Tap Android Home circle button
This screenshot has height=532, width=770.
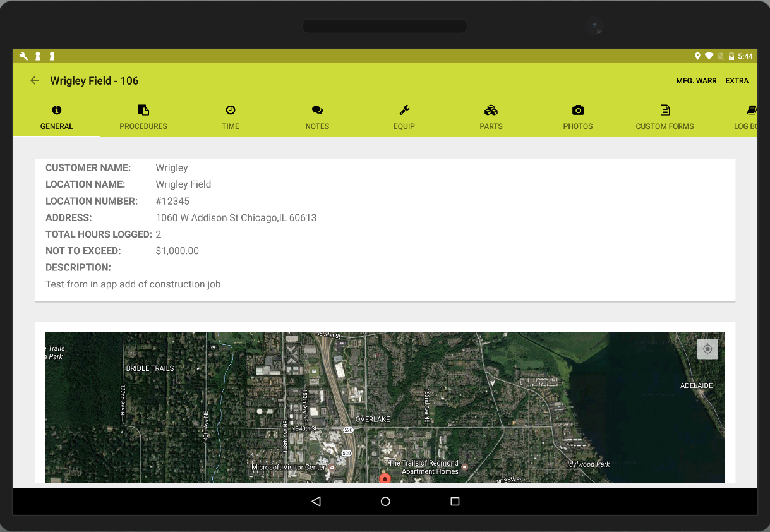(x=385, y=501)
